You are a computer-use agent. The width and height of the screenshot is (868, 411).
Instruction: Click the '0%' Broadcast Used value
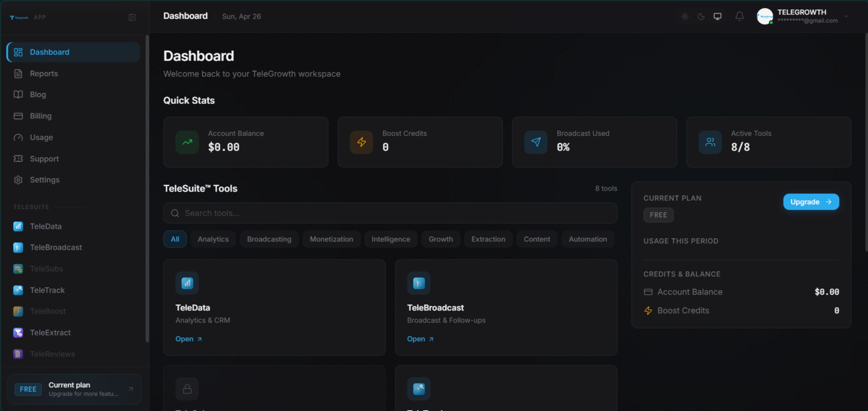[x=563, y=147]
